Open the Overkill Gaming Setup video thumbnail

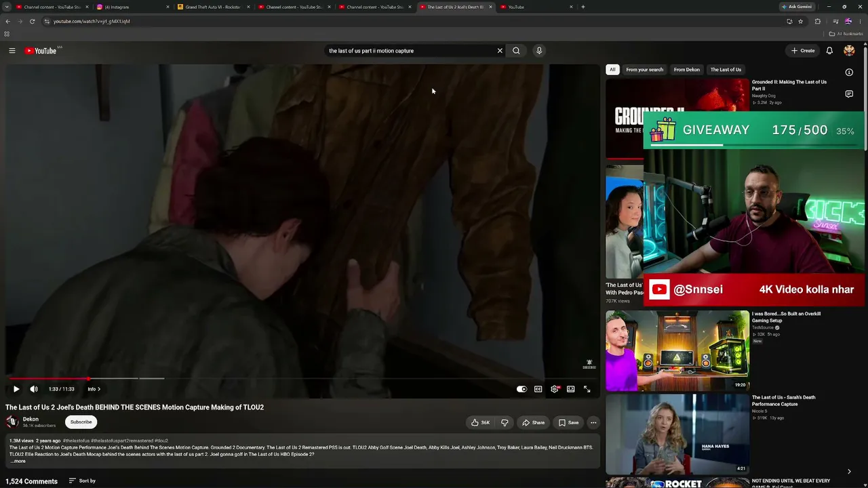point(677,351)
